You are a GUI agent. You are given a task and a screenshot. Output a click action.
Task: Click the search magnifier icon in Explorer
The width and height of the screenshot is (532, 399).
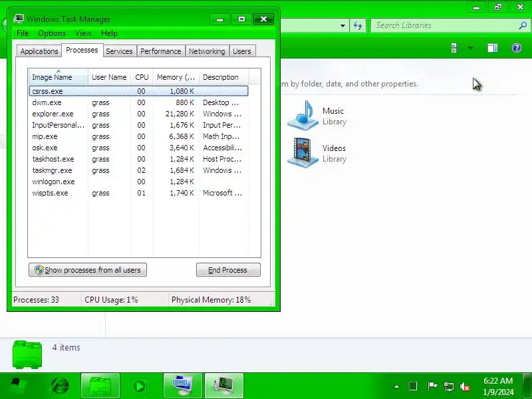tap(523, 25)
